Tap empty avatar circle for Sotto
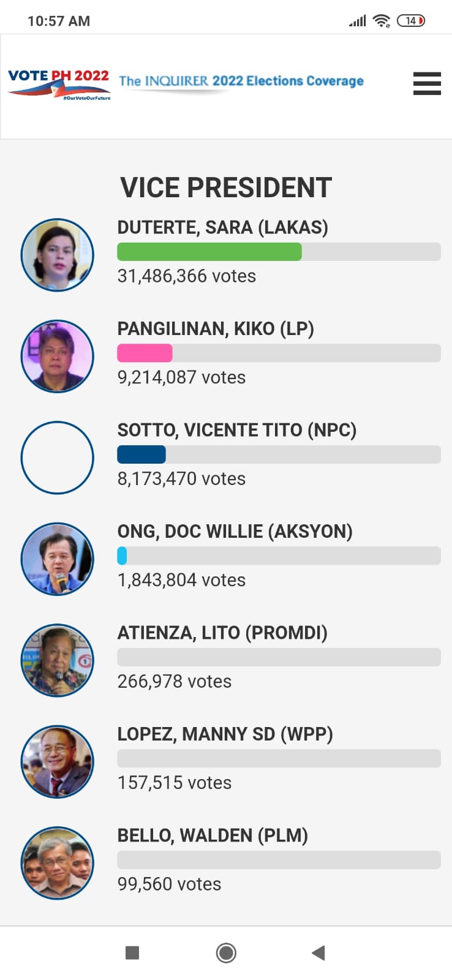 point(58,458)
